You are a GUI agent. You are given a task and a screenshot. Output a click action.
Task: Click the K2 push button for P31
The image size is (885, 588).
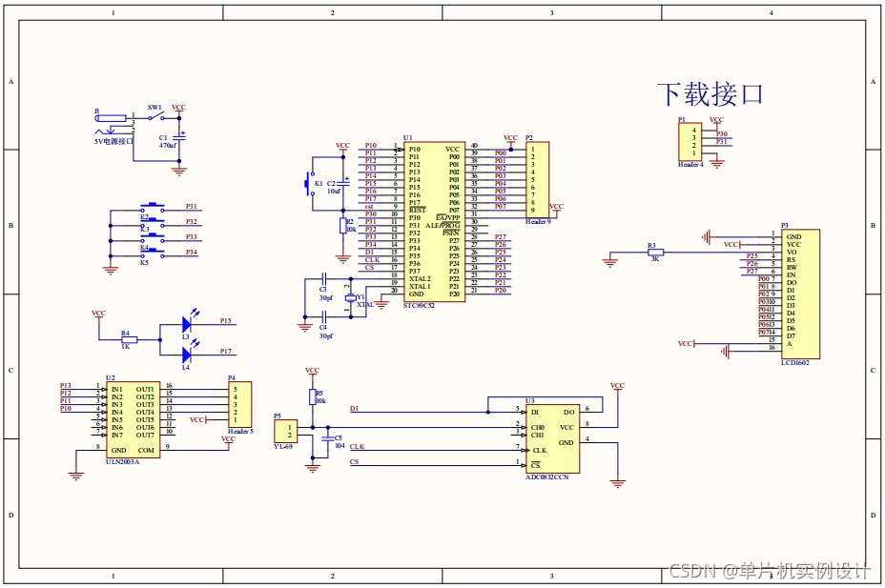pos(153,207)
